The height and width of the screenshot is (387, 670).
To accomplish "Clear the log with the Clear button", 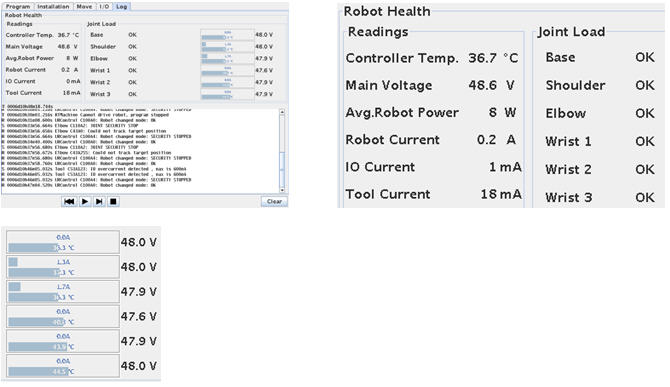I will 274,202.
